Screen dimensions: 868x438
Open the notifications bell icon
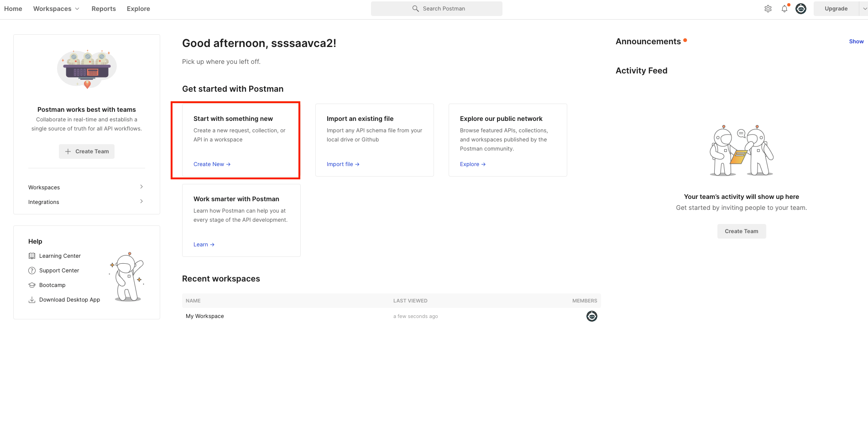pos(784,9)
